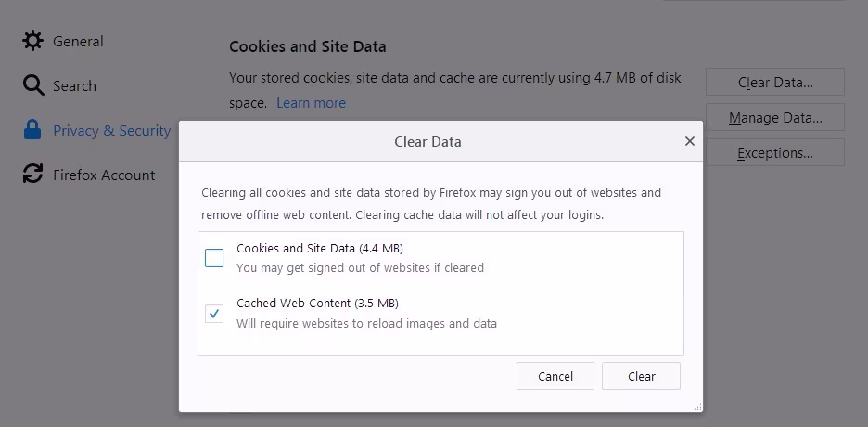The image size is (868, 427).
Task: Switch to the Search settings category
Action: pyautogui.click(x=74, y=85)
